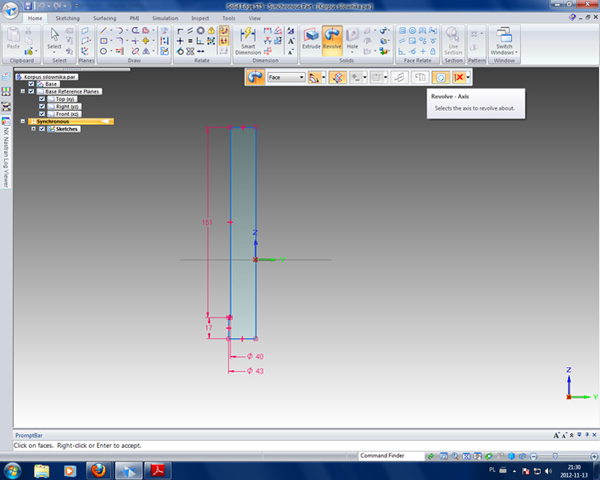This screenshot has height=480, width=600.
Task: Click the View Orientation cube icon
Action: coord(511,456)
